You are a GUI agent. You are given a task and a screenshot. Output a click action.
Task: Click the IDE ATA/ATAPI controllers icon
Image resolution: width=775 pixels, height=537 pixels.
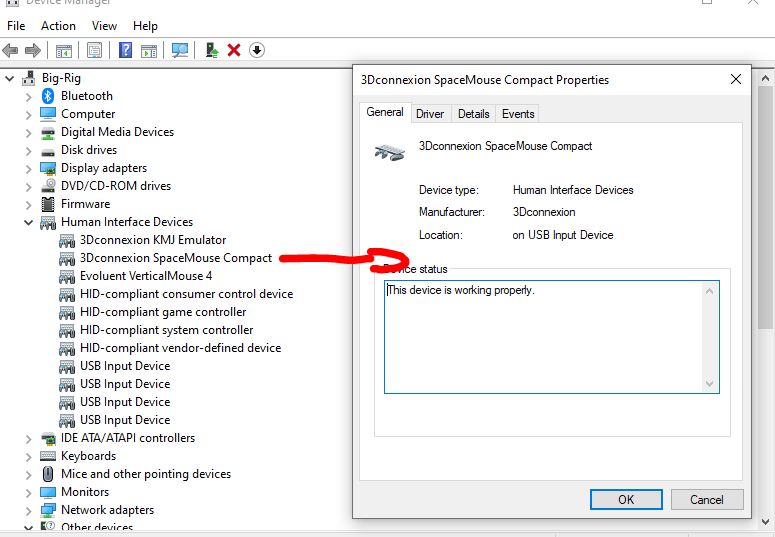48,438
